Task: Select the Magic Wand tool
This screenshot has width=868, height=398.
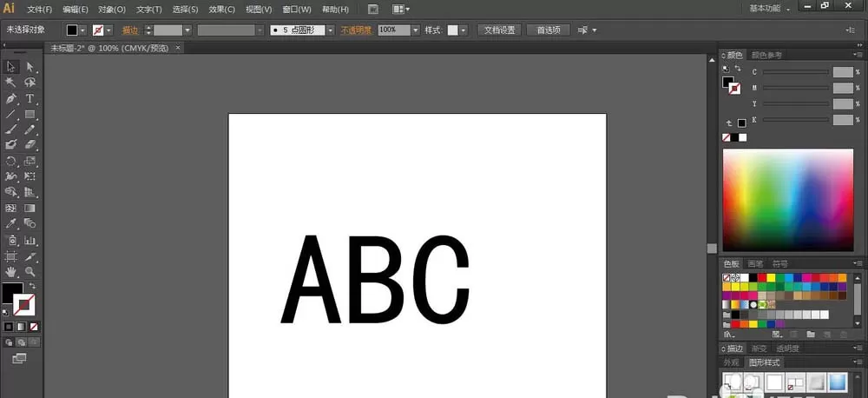Action: (x=11, y=83)
